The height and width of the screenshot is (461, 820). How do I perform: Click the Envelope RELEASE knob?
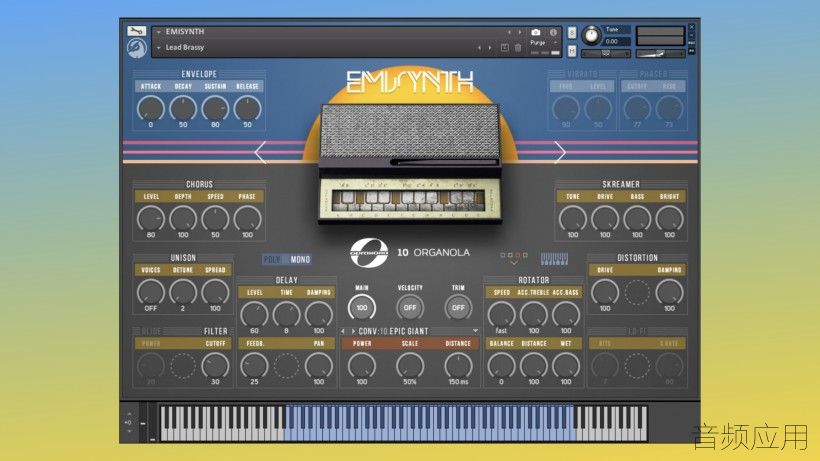click(x=247, y=109)
